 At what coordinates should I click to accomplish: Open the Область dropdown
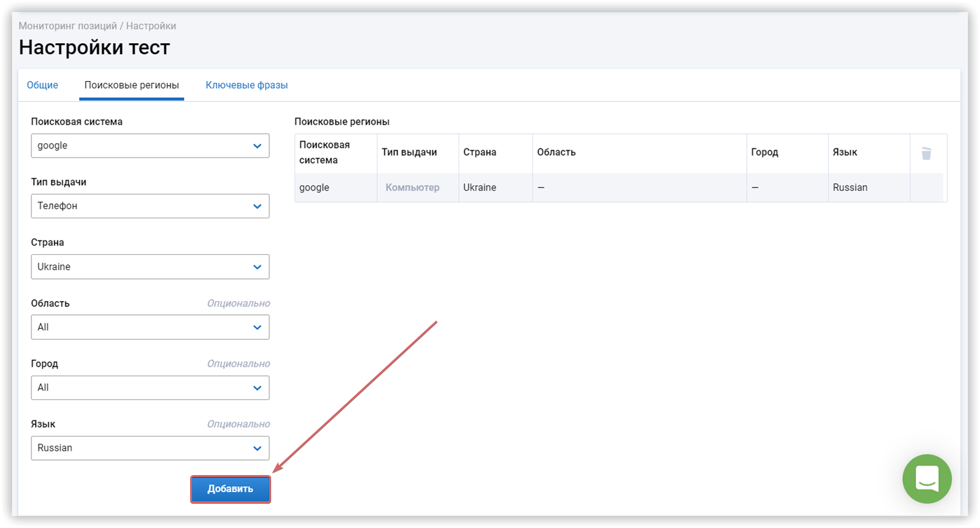150,327
